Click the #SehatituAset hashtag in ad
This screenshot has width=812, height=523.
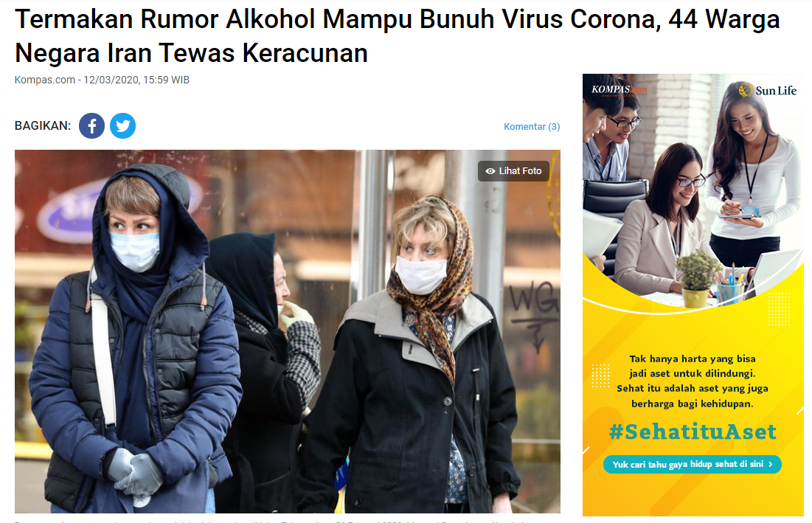693,432
